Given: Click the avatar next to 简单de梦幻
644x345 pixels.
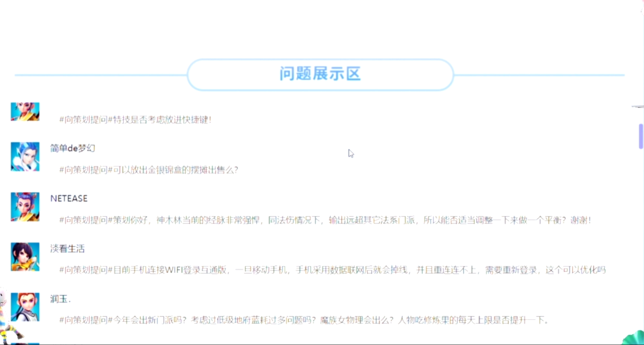Looking at the screenshot, I should tap(25, 157).
